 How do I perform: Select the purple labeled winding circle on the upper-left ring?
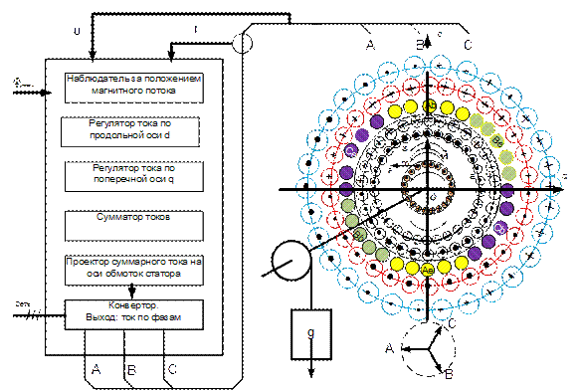tap(350, 150)
